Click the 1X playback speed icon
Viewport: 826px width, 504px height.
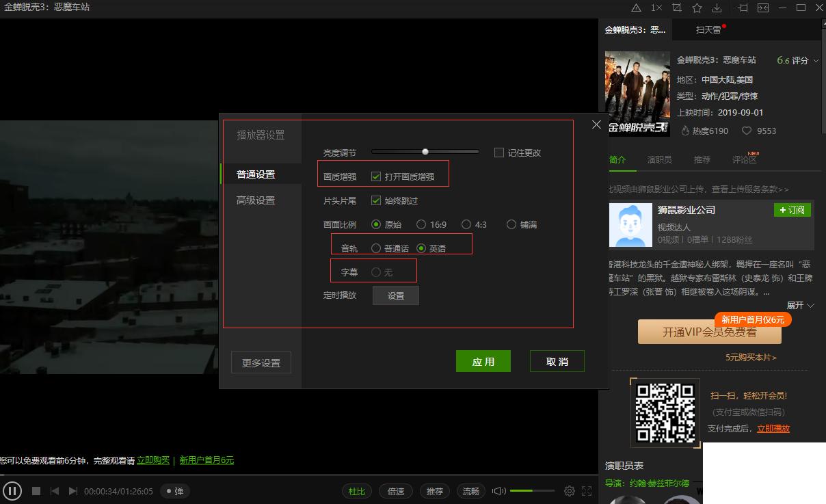click(x=655, y=8)
